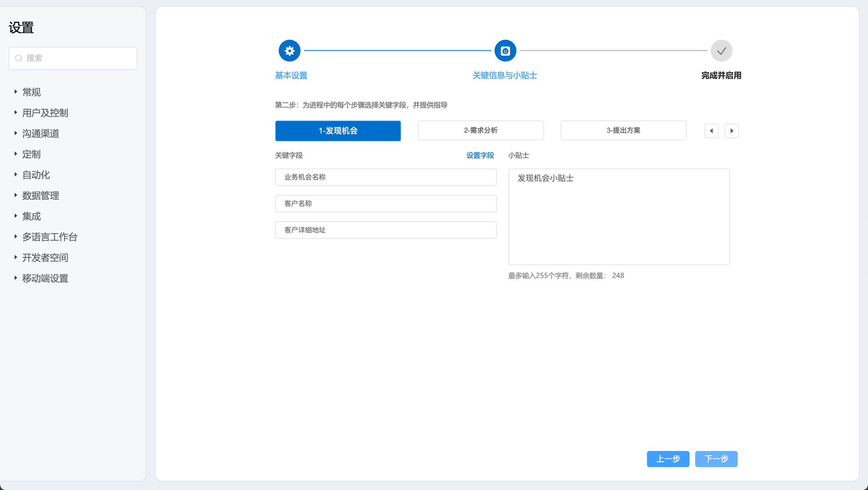Click the left arrow to scroll stages
This screenshot has width=868, height=490.
tap(711, 131)
